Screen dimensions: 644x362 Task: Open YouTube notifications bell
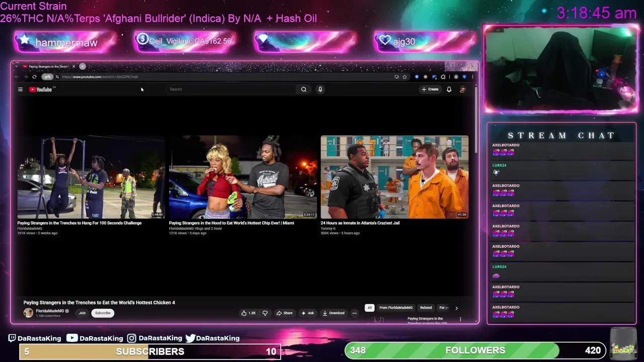pyautogui.click(x=449, y=89)
